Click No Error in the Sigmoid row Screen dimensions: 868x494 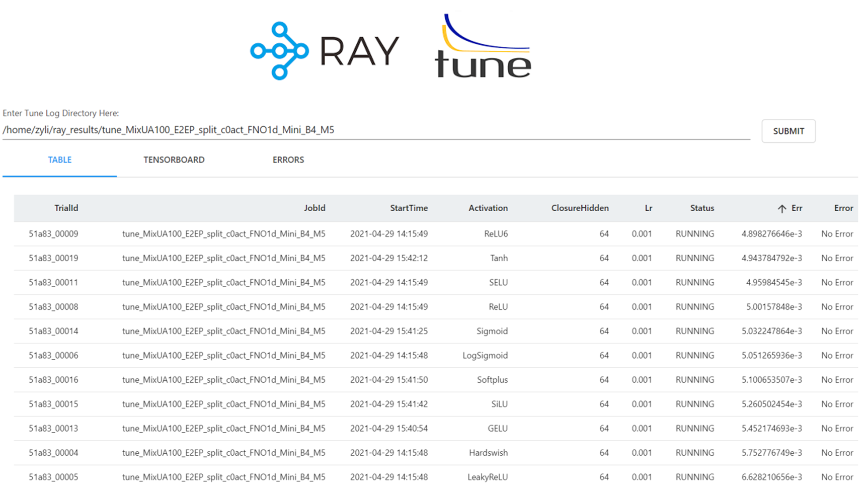coord(837,331)
